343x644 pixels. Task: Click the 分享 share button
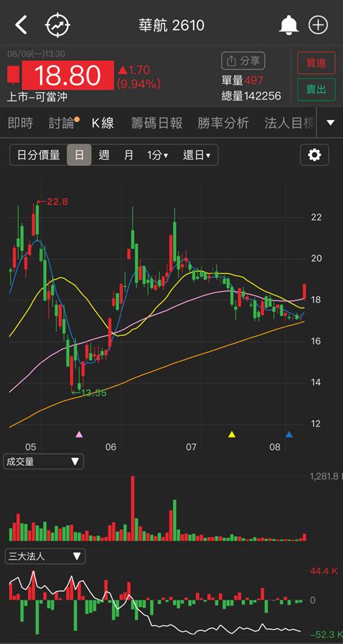click(x=243, y=61)
